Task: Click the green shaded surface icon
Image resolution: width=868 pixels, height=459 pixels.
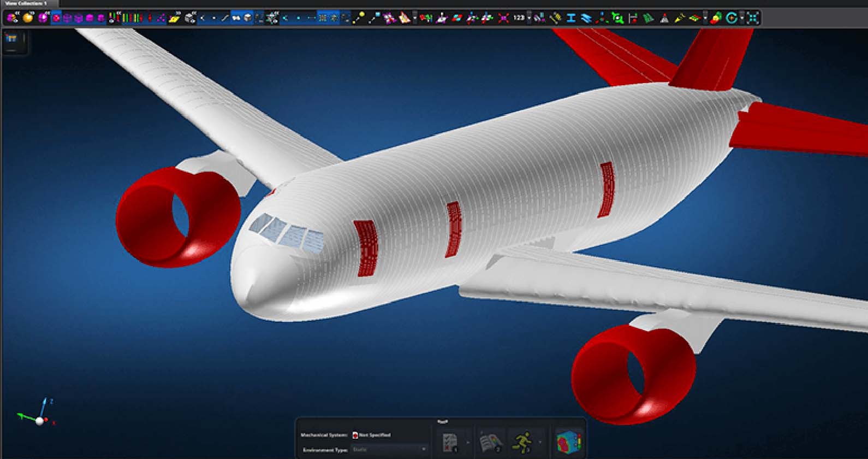Action: pos(648,18)
